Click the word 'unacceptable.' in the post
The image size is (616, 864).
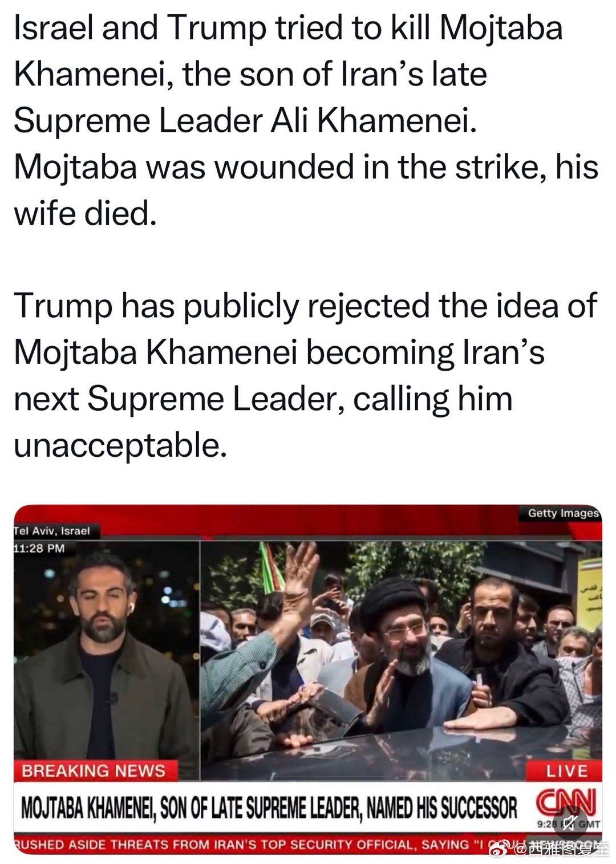pos(120,445)
